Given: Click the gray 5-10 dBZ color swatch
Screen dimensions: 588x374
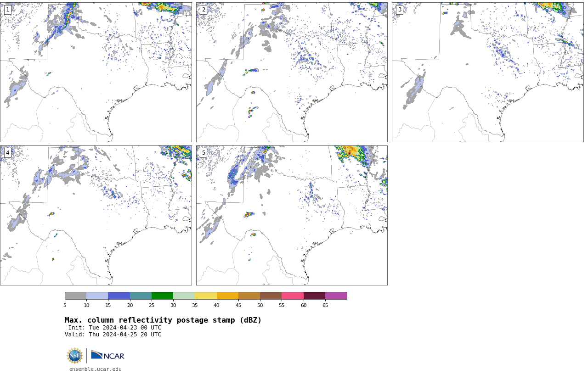Looking at the screenshot, I should [x=75, y=296].
